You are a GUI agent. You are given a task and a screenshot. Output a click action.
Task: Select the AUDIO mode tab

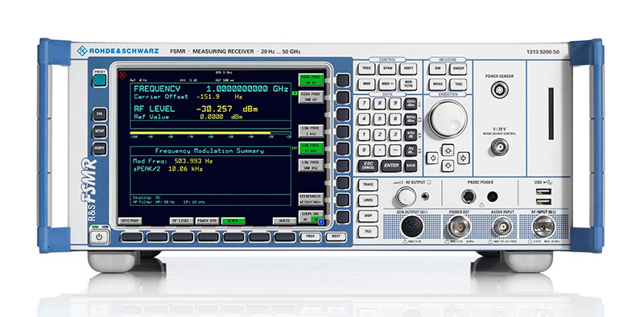(x=285, y=221)
